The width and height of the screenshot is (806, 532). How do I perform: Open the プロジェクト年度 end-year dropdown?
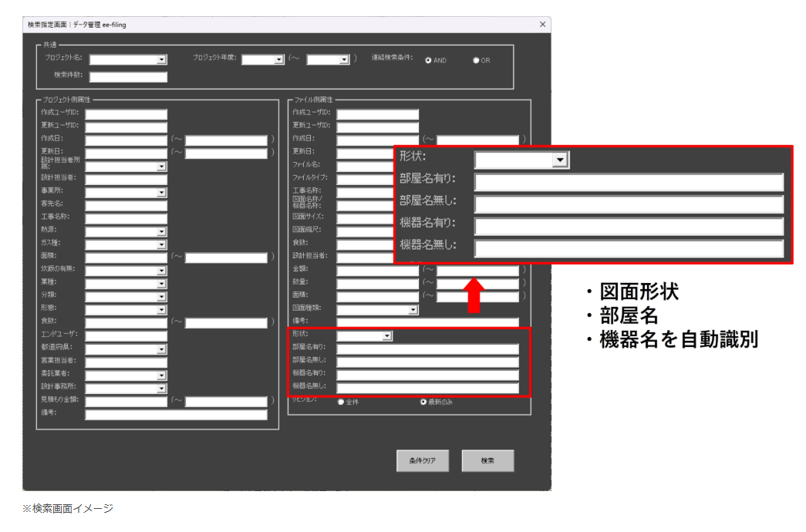pyautogui.click(x=344, y=59)
